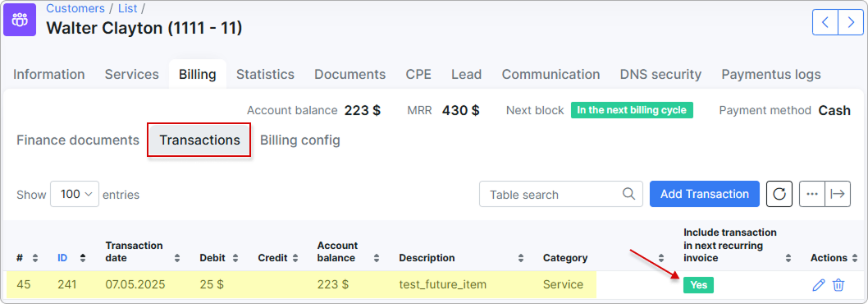
Task: Open the Documents tab
Action: point(349,74)
